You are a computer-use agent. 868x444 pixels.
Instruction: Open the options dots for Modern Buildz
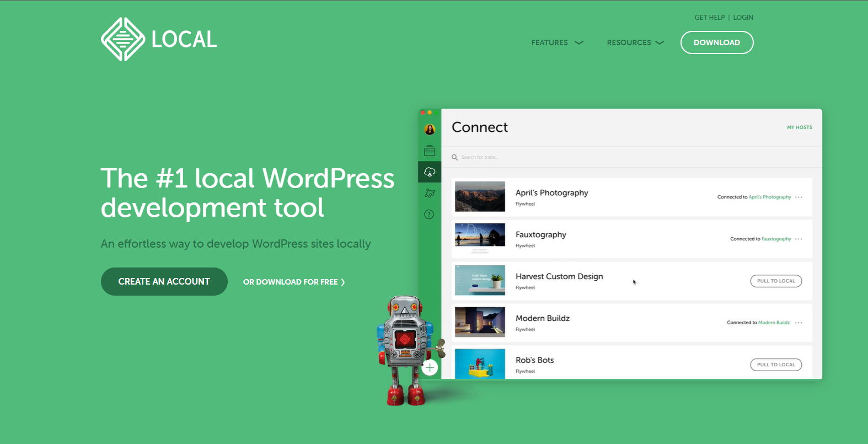click(799, 323)
